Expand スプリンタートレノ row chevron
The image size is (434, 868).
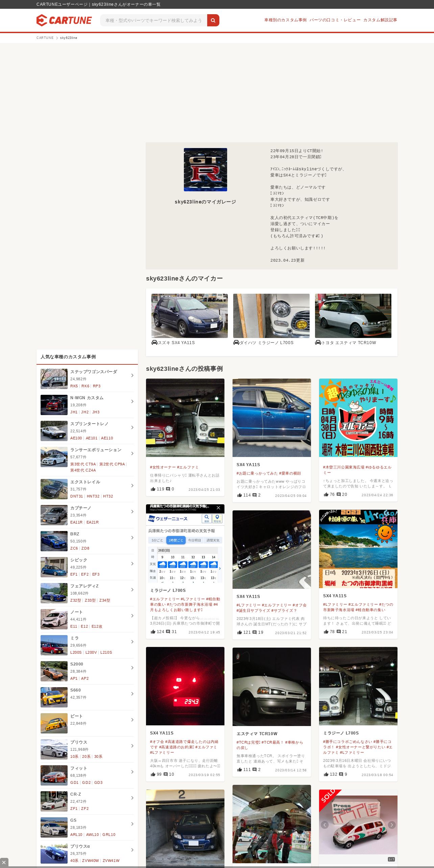(x=132, y=428)
